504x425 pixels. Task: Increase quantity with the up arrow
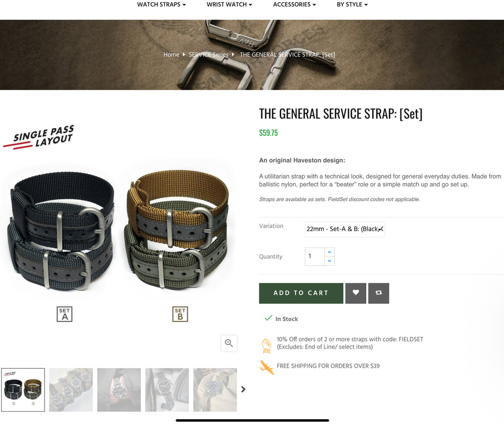[x=330, y=252]
